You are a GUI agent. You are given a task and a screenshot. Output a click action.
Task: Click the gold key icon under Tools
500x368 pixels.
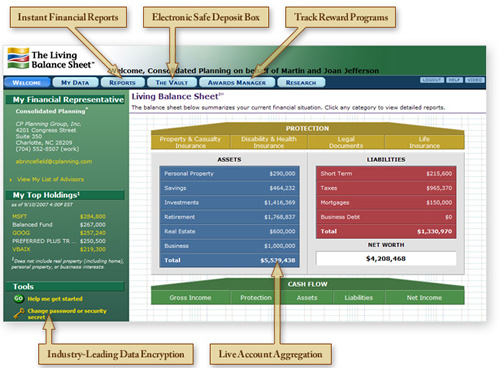19,313
